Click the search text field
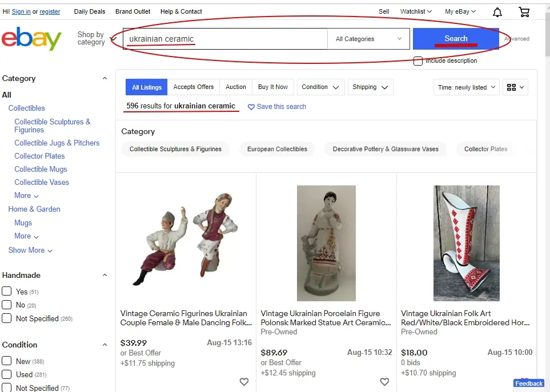This screenshot has width=550, height=392. tap(225, 39)
